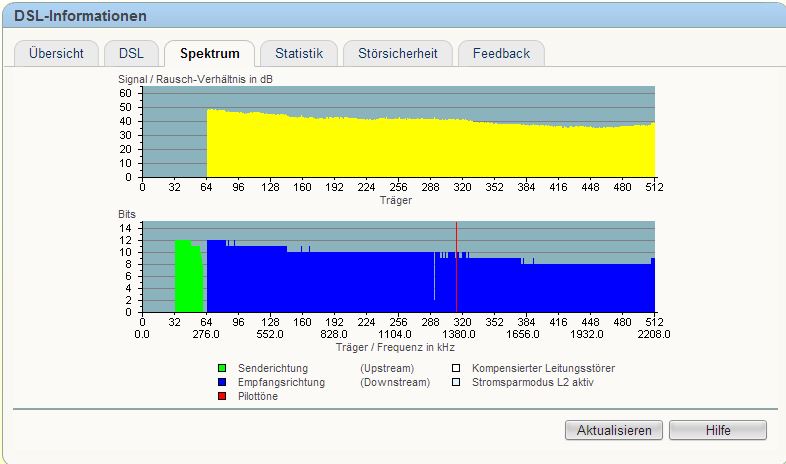Click the 552.0 frequency value
Screen dimensions: 786x464
click(270, 334)
